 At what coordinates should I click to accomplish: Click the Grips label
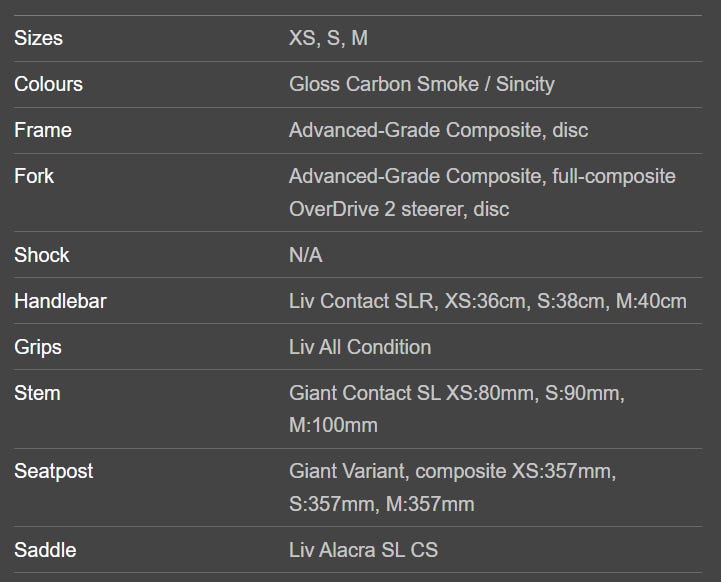38,348
